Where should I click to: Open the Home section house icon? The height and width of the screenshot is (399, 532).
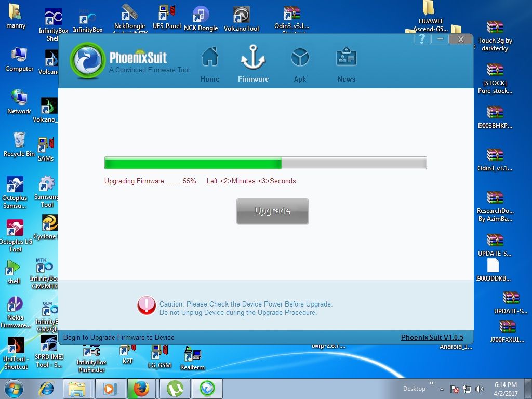(x=210, y=58)
